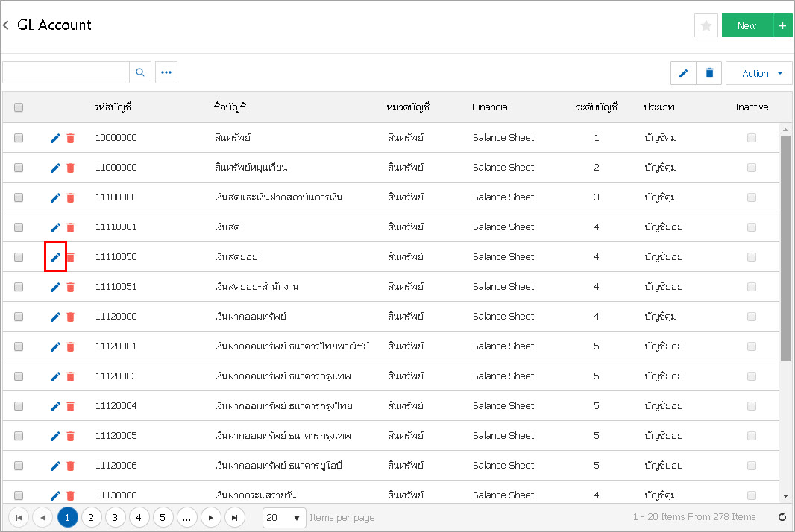Viewport: 795px width, 532px height.
Task: Click into the search input field
Action: (x=66, y=72)
